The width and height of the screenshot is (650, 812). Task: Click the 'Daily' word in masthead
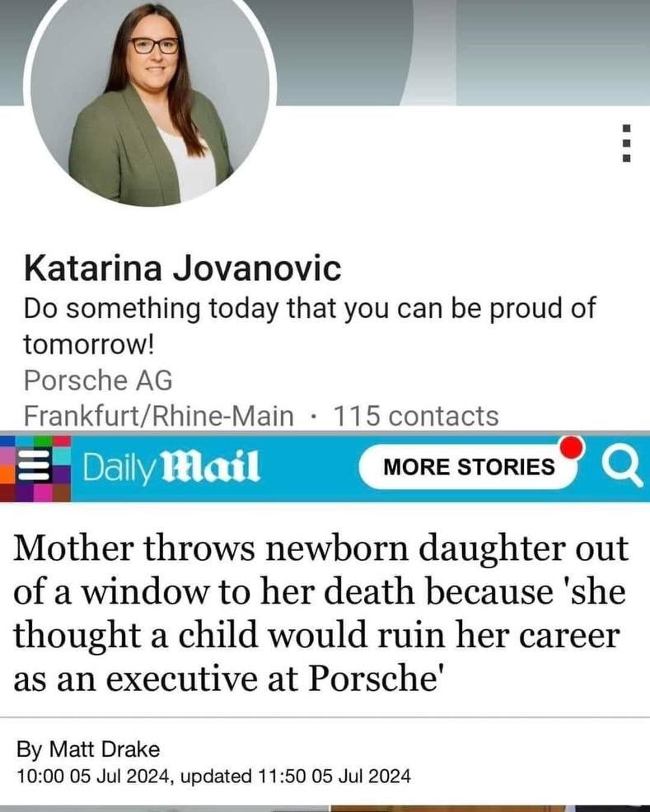click(119, 468)
